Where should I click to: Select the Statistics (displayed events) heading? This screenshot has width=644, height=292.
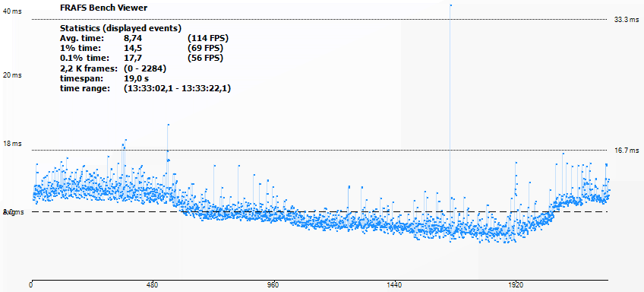tap(121, 28)
